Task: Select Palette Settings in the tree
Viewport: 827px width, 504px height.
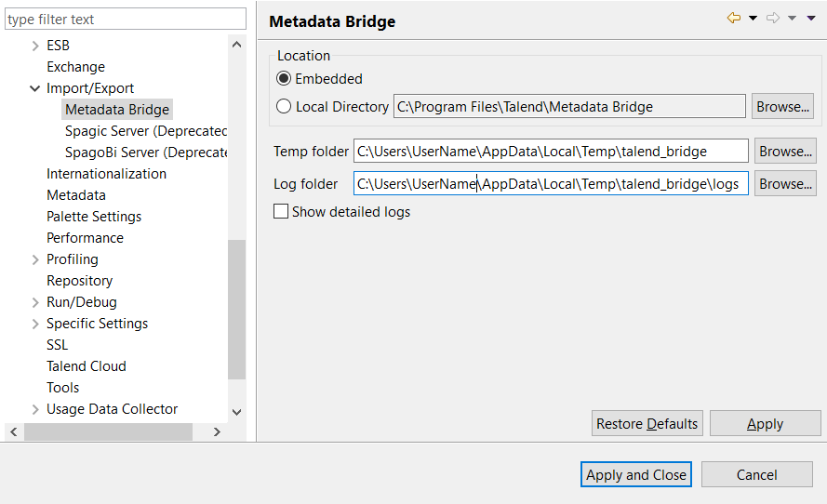Action: coord(94,217)
